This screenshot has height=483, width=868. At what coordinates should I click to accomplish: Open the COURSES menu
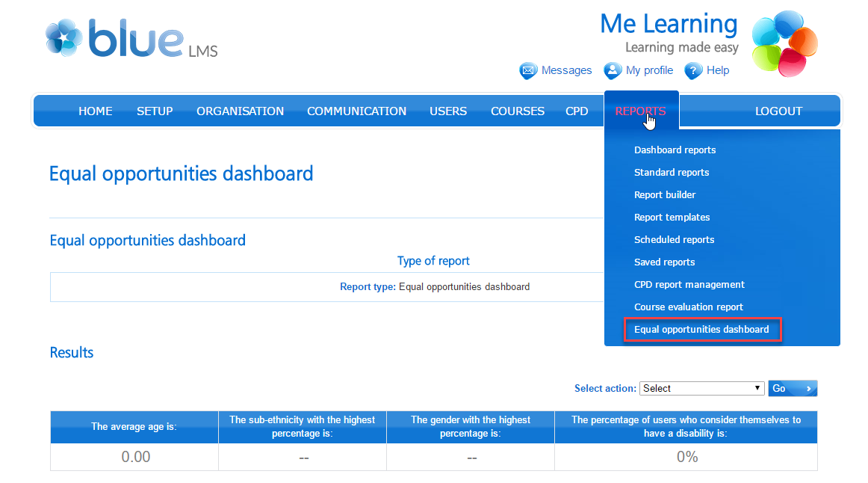click(518, 111)
